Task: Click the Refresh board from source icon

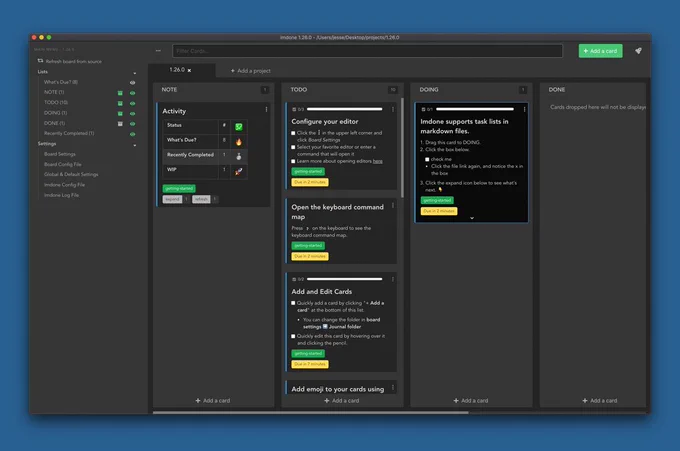Action: (x=40, y=61)
